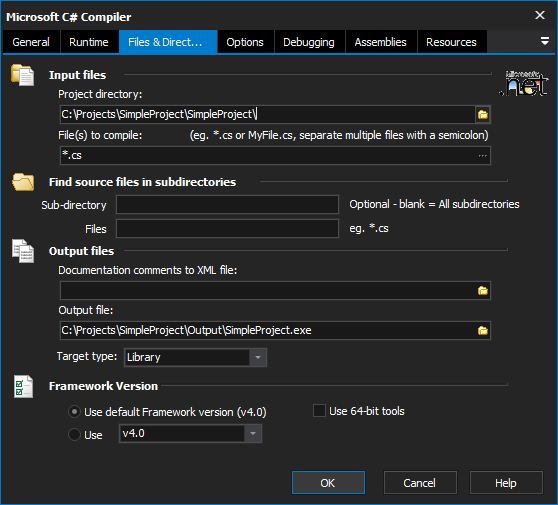Click the 'Framework Version' heading
Image resolution: width=558 pixels, height=505 pixels.
(x=103, y=386)
